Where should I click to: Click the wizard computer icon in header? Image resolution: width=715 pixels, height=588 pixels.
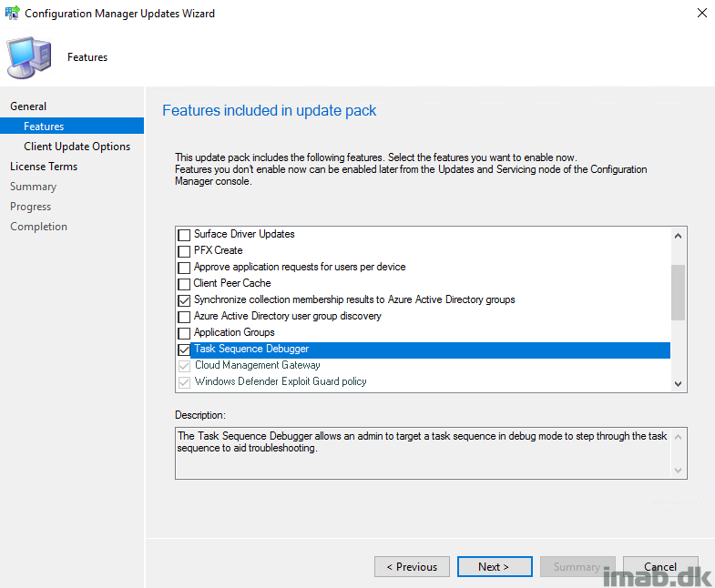[29, 57]
